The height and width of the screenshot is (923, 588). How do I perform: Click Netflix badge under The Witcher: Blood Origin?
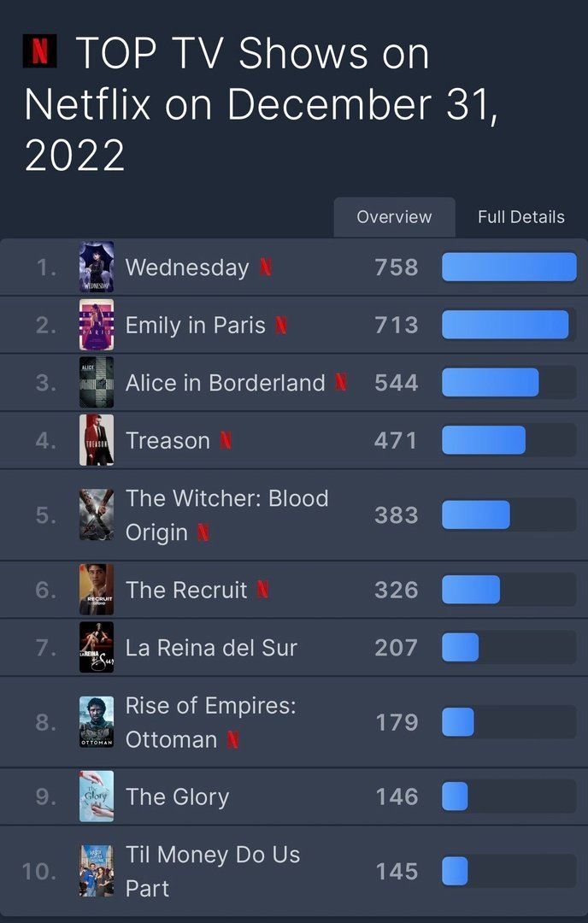point(203,532)
